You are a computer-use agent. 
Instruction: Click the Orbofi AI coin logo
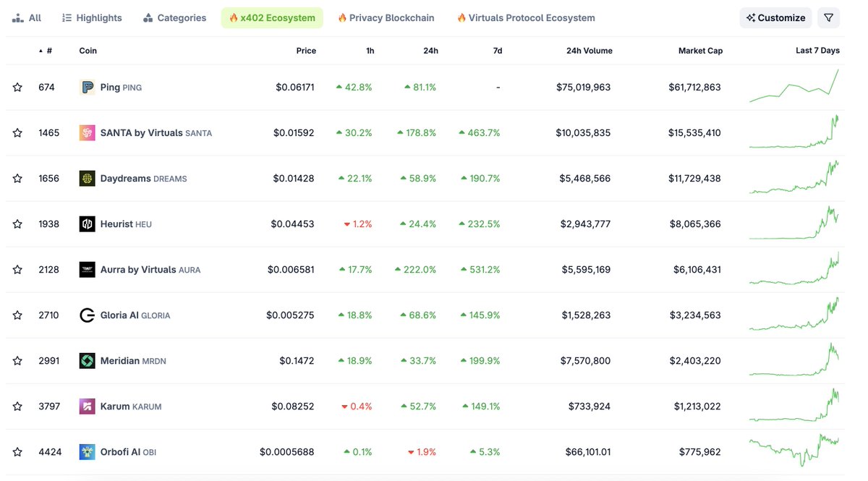point(86,451)
